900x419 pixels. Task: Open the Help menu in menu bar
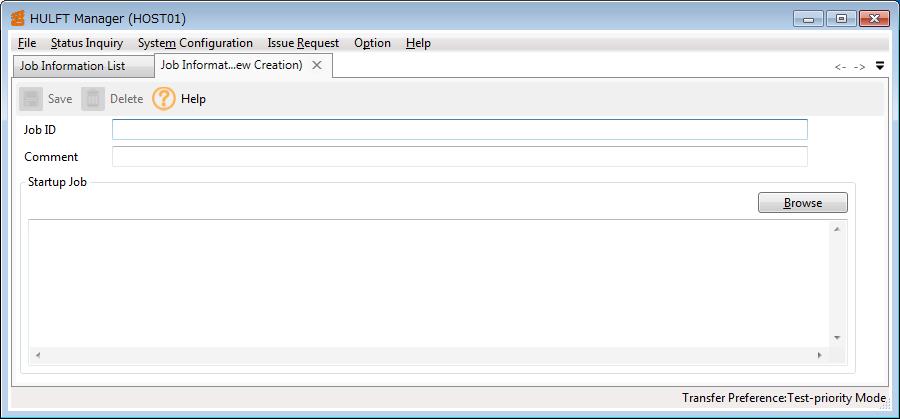[418, 43]
